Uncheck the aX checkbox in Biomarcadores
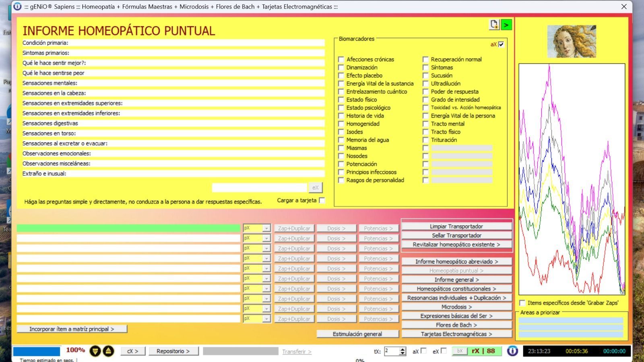 tap(501, 44)
